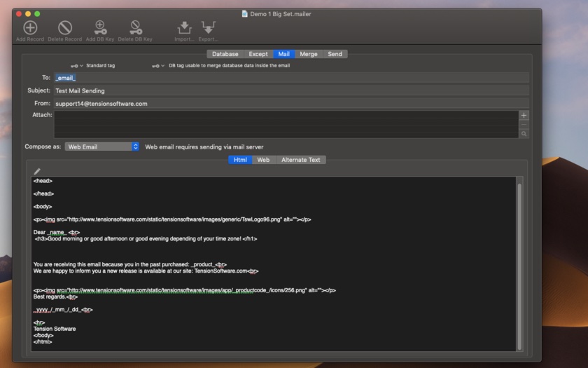
Task: Show the Web preview segment
Action: (263, 160)
